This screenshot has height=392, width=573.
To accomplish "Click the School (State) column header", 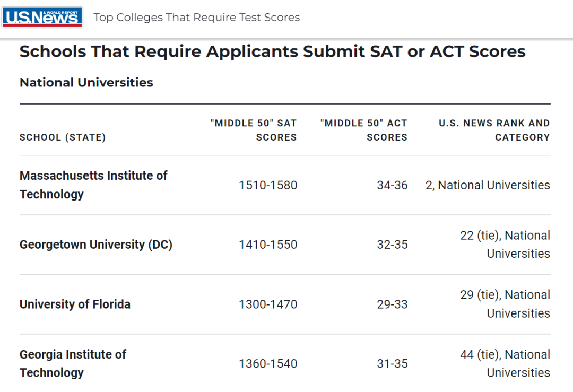I will coord(63,137).
